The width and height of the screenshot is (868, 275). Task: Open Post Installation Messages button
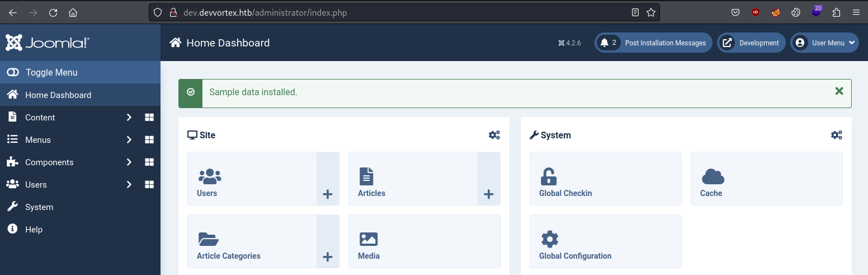[653, 43]
